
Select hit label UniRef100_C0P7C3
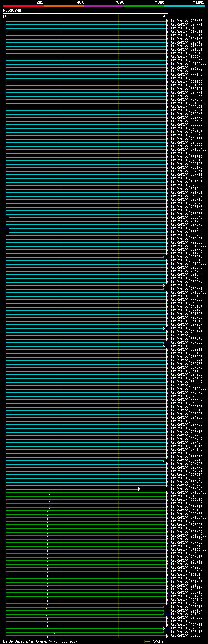tap(187, 71)
